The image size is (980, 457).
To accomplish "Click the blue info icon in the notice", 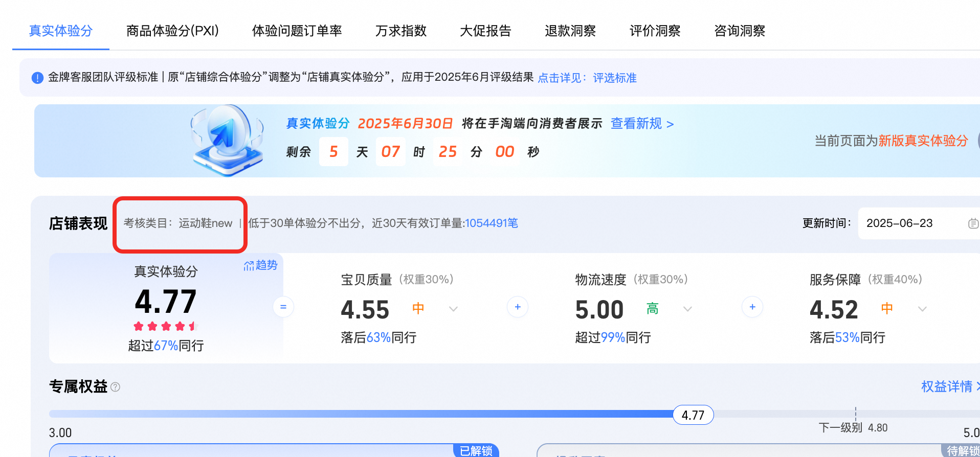I will tap(37, 78).
